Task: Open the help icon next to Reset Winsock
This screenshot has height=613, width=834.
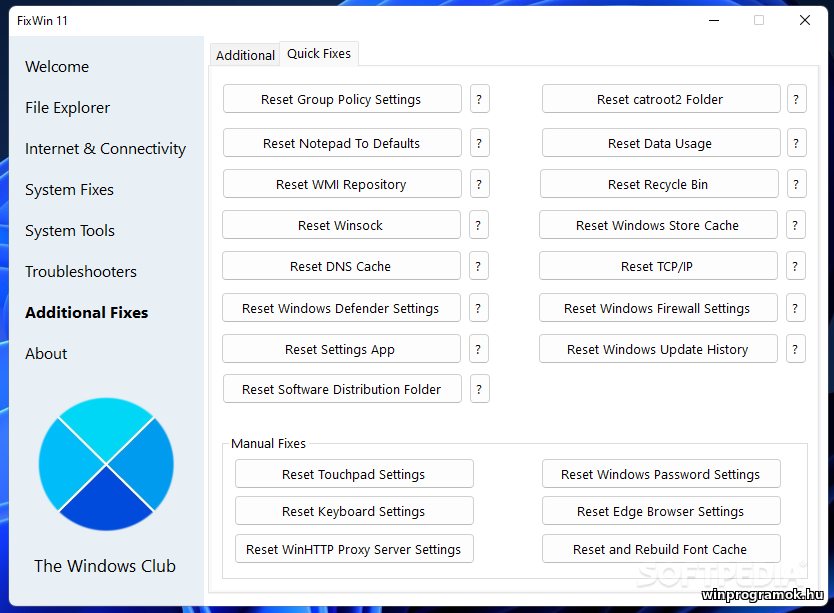Action: click(x=479, y=225)
